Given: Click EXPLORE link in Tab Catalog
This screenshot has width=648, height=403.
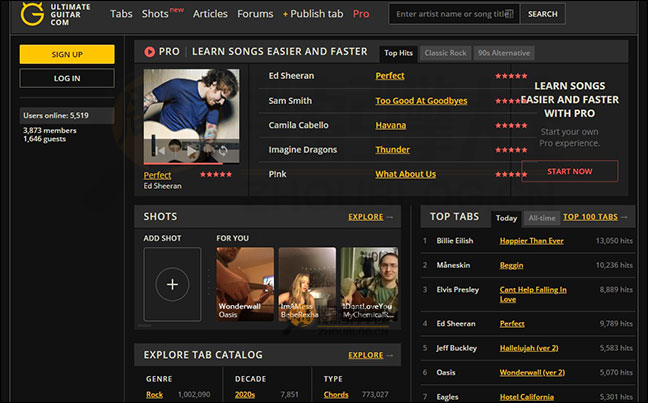Looking at the screenshot, I should click(x=366, y=355).
